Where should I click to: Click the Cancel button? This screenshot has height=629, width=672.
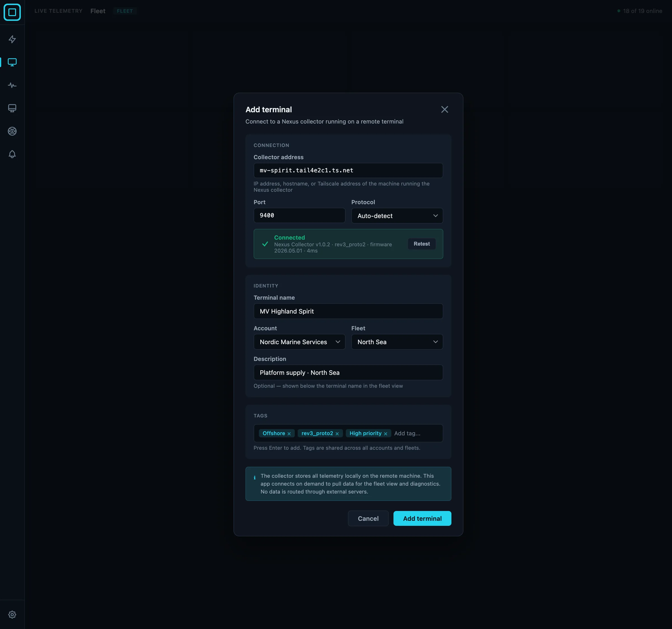tap(368, 518)
